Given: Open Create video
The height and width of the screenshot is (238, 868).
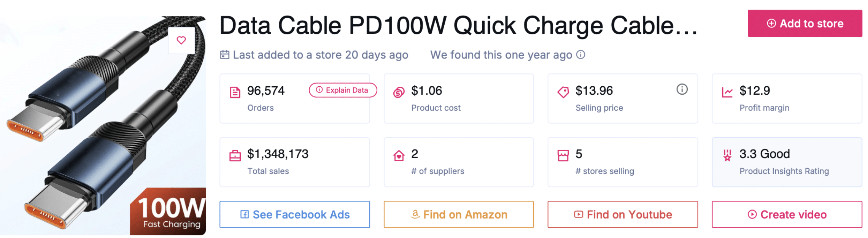Looking at the screenshot, I should [x=786, y=214].
